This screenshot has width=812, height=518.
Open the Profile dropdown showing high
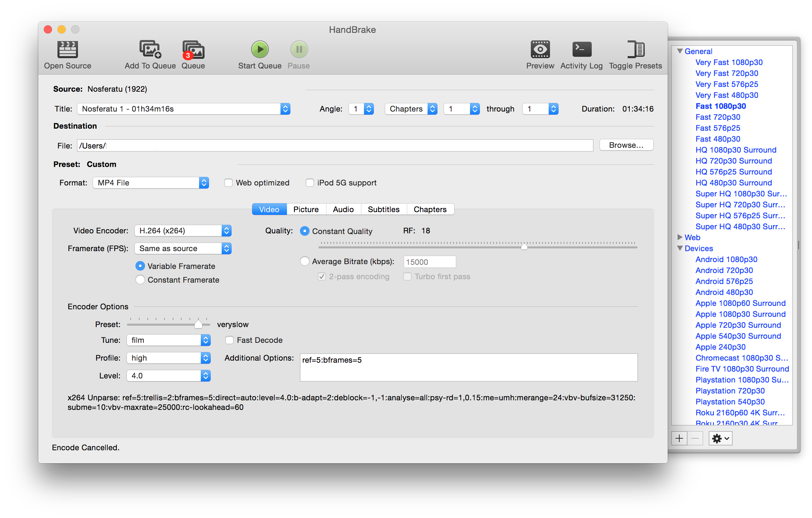(x=169, y=358)
